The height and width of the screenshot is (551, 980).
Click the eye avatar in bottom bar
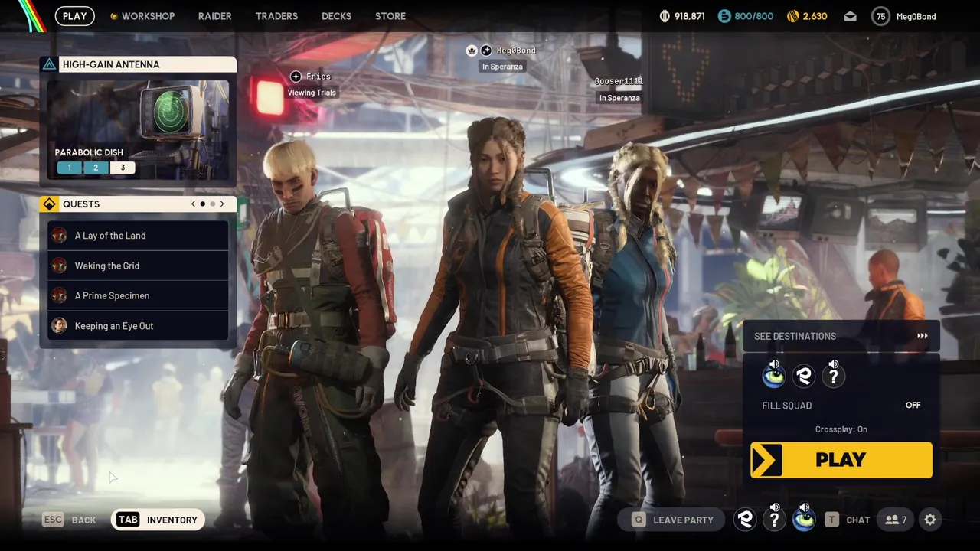pyautogui.click(x=804, y=520)
